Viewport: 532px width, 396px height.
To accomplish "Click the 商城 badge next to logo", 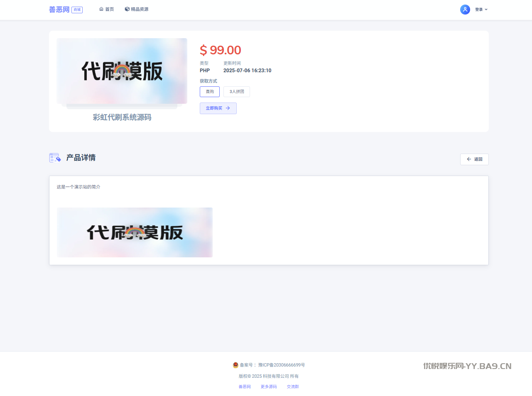I will click(77, 10).
